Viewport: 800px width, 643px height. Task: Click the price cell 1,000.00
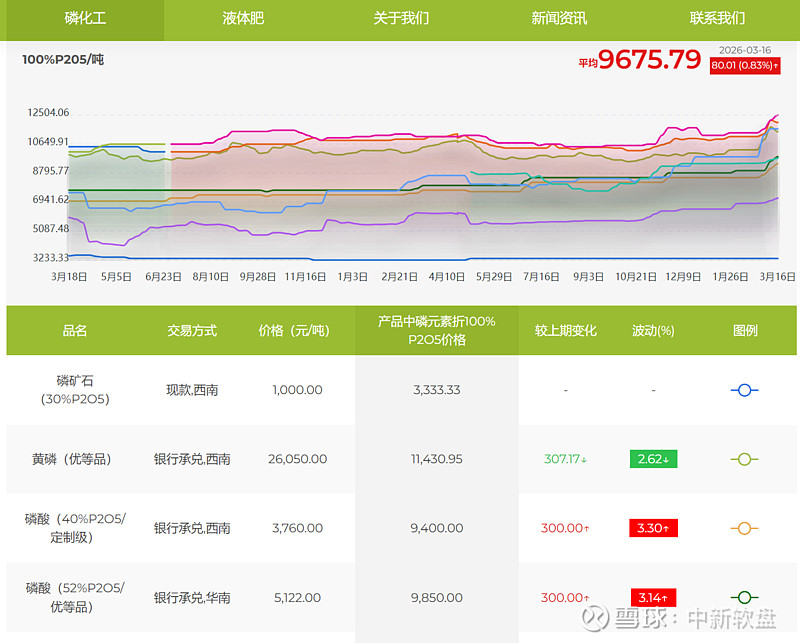pos(297,390)
